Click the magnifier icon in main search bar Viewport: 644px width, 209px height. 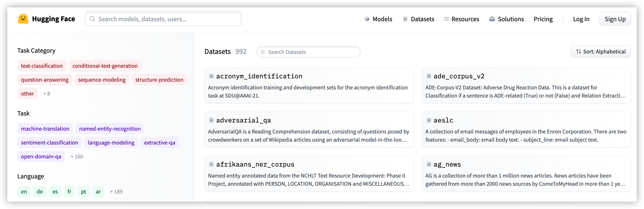tap(92, 19)
